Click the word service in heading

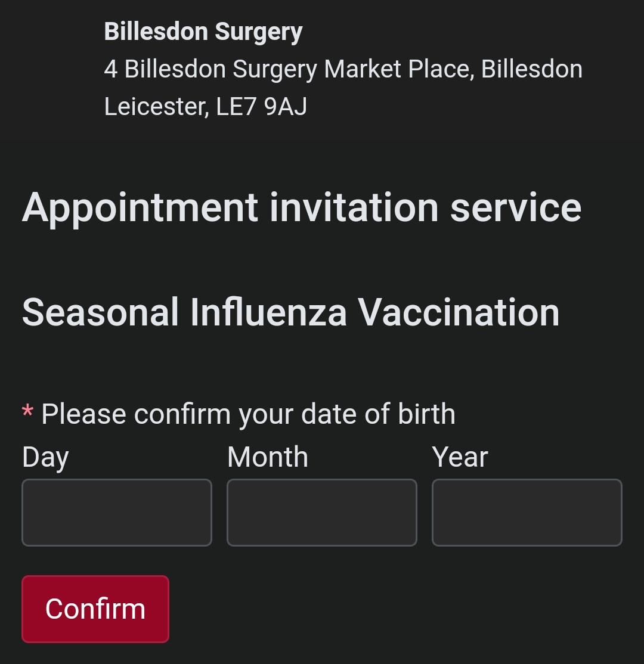516,207
